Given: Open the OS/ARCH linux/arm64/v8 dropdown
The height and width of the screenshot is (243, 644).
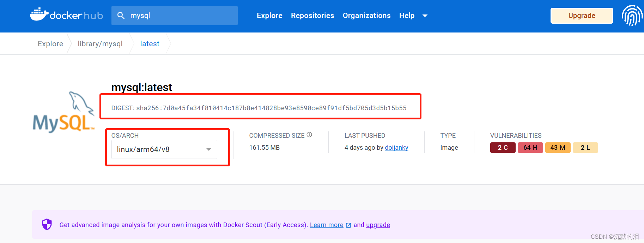Looking at the screenshot, I should coord(164,149).
